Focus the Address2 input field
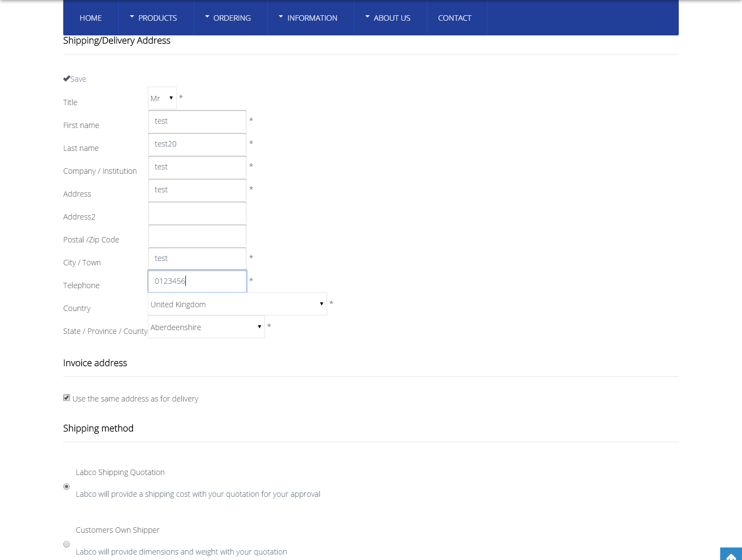Viewport: 742px width, 560px height. click(197, 213)
